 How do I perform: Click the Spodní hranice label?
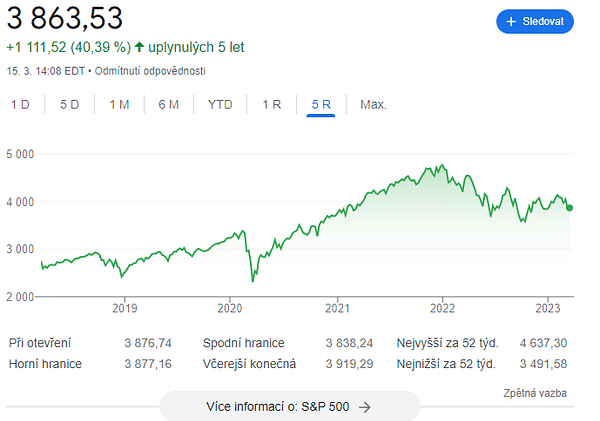coord(243,343)
